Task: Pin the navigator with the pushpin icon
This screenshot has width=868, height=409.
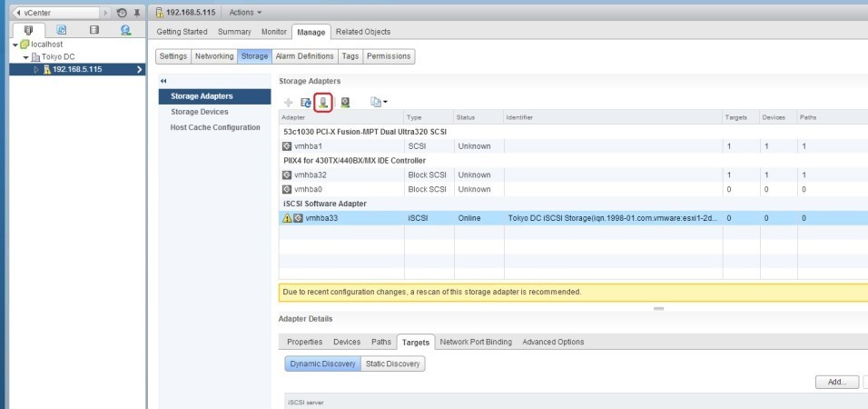Action: pos(136,13)
